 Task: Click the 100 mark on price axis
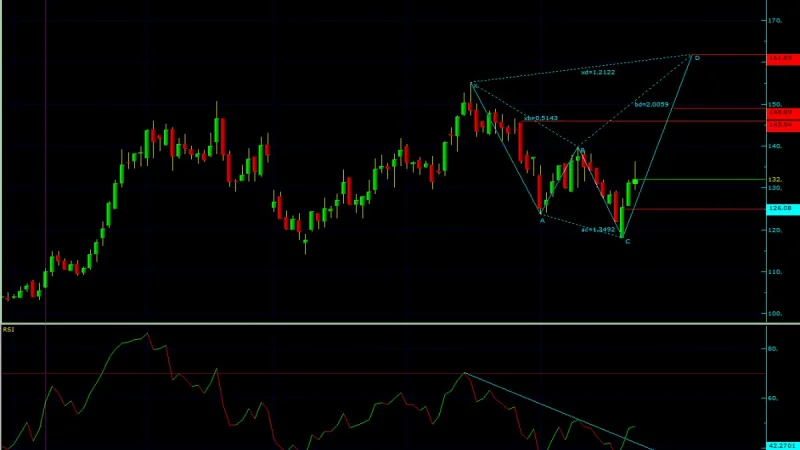coord(775,314)
